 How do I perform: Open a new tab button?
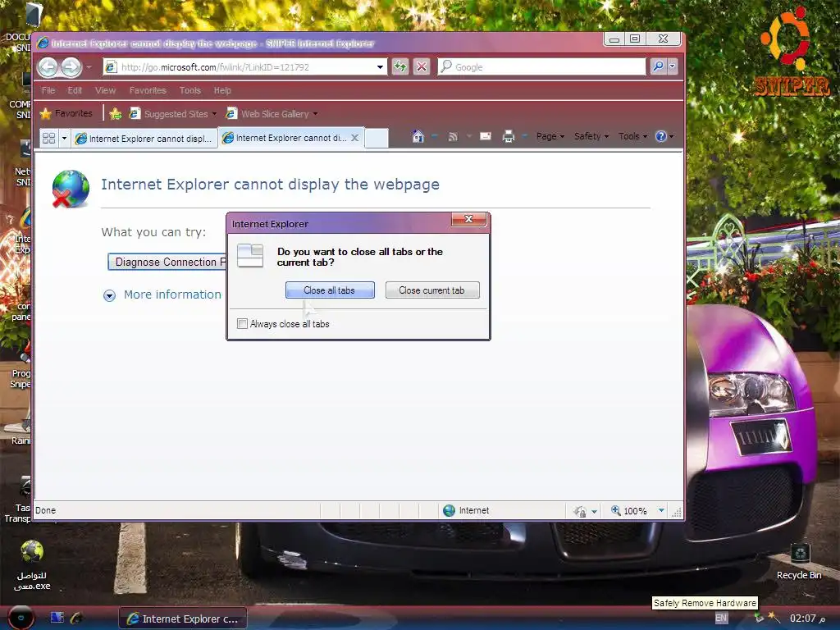[x=377, y=138]
